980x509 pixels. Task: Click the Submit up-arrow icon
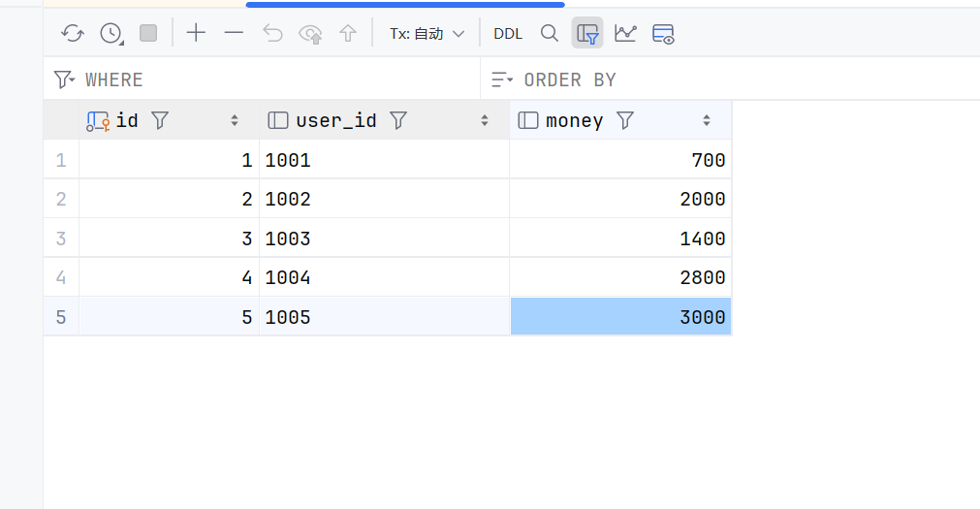pyautogui.click(x=348, y=33)
